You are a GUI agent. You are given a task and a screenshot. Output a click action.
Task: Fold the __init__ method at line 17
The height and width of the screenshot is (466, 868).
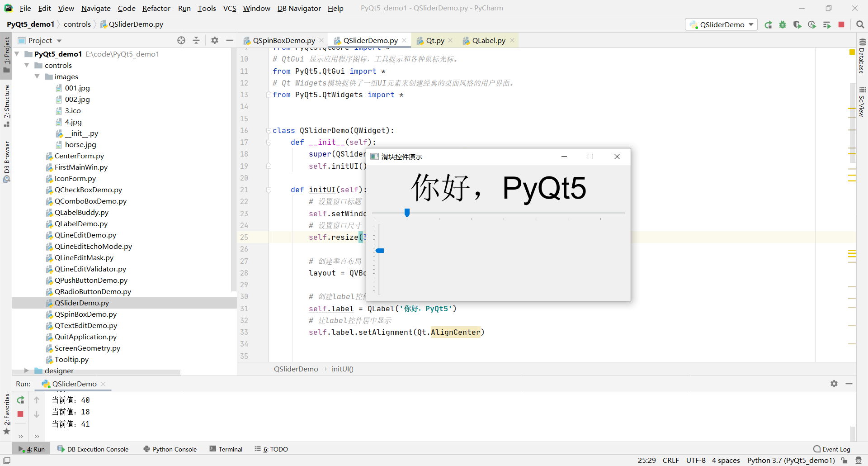point(269,143)
